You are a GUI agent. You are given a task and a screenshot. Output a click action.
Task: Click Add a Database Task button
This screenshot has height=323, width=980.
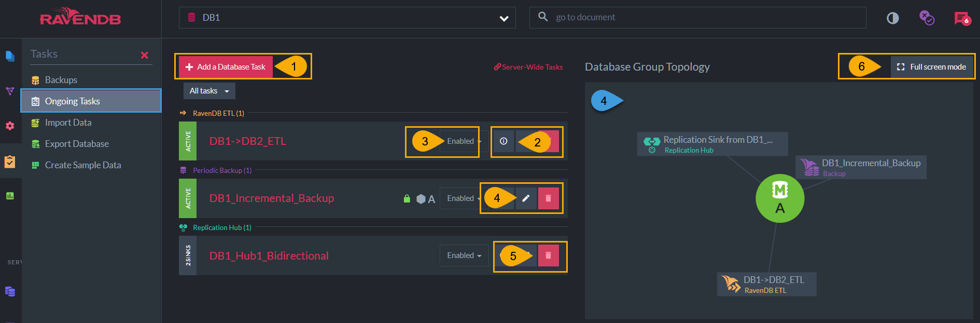pyautogui.click(x=226, y=67)
